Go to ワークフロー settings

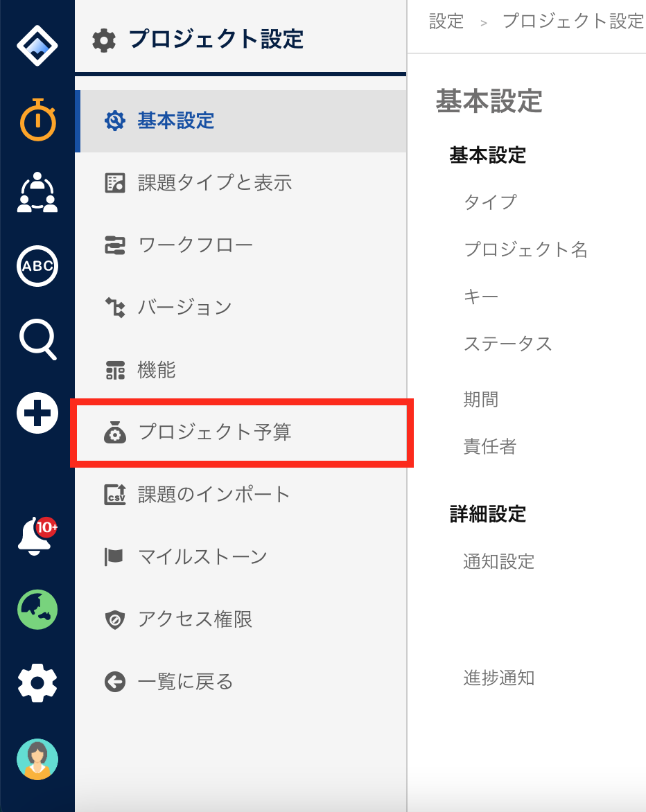point(241,245)
